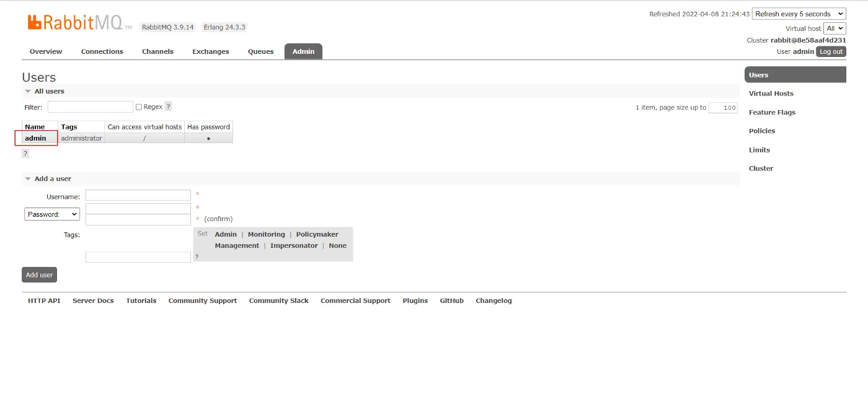
Task: Click the Log out button
Action: (x=831, y=51)
